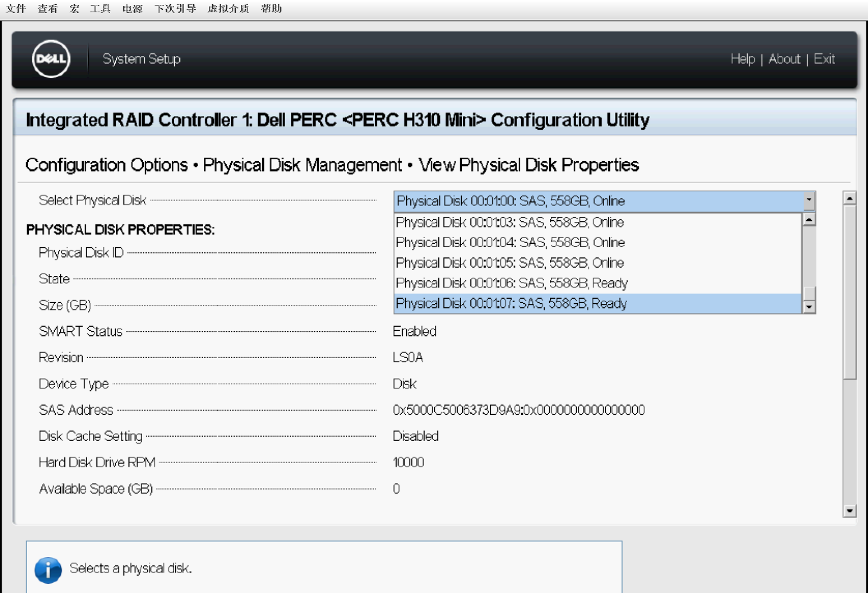Choose Physical Disk 00:01:06 Ready option
This screenshot has height=593, width=868.
pos(512,283)
